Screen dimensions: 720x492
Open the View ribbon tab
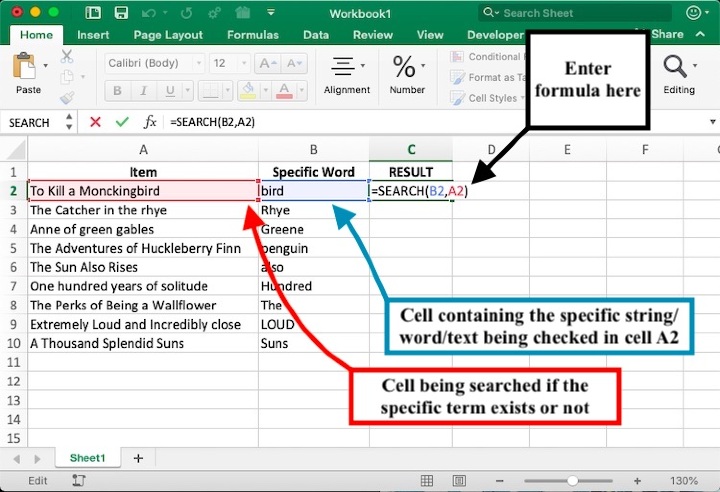click(430, 35)
